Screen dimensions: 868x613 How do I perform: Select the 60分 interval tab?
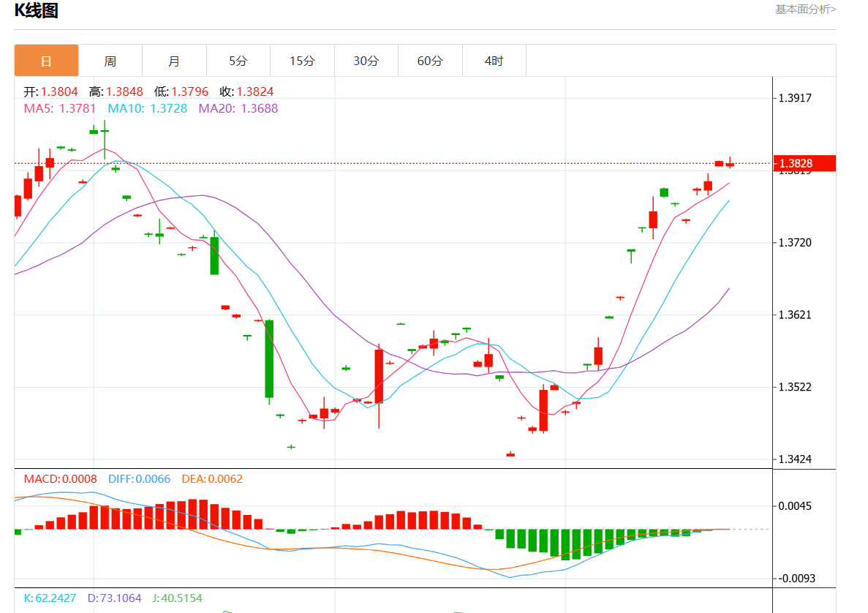(x=430, y=61)
